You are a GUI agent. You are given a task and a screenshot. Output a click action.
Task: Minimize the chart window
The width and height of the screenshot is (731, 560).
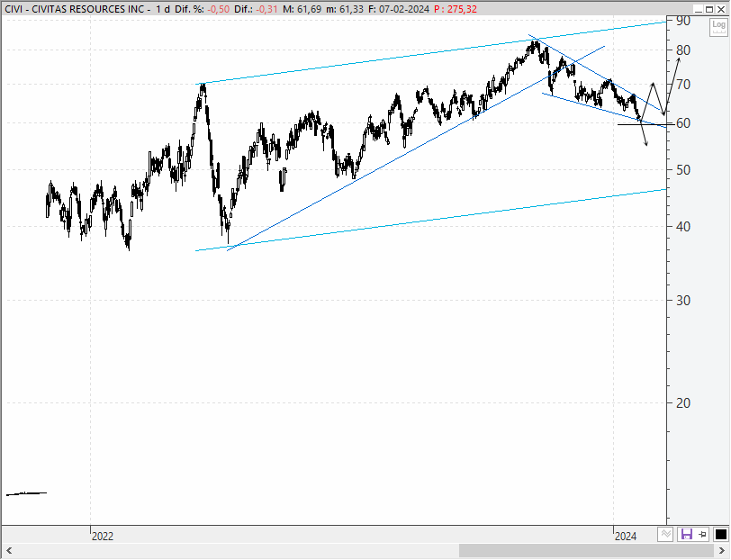(698, 9)
